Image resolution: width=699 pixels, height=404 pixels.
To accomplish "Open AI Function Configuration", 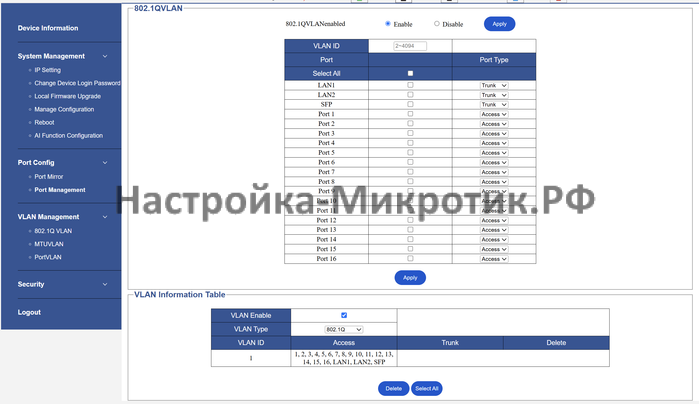I will 68,136.
